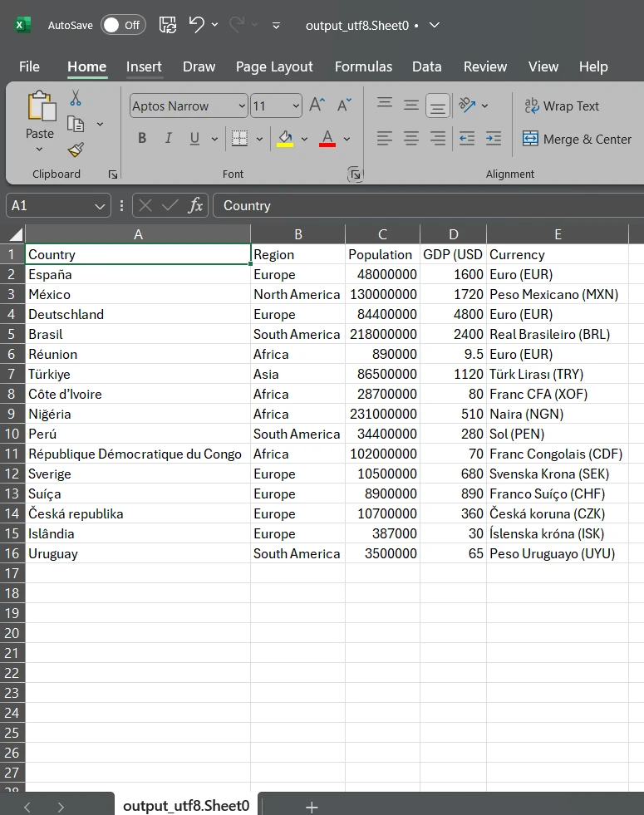Screen dimensions: 644x815
Task: Apply Top Align to the cell
Action: point(385,105)
